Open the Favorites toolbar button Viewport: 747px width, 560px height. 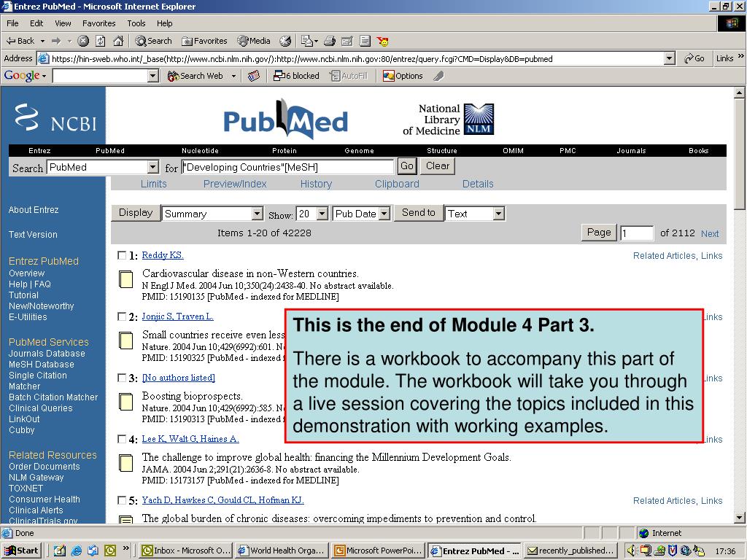(205, 41)
